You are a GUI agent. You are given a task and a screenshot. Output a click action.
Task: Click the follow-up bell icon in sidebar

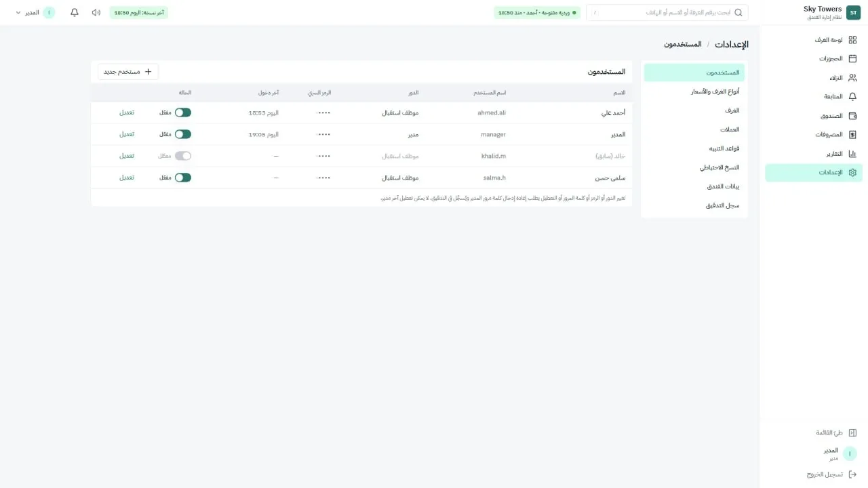pyautogui.click(x=852, y=97)
